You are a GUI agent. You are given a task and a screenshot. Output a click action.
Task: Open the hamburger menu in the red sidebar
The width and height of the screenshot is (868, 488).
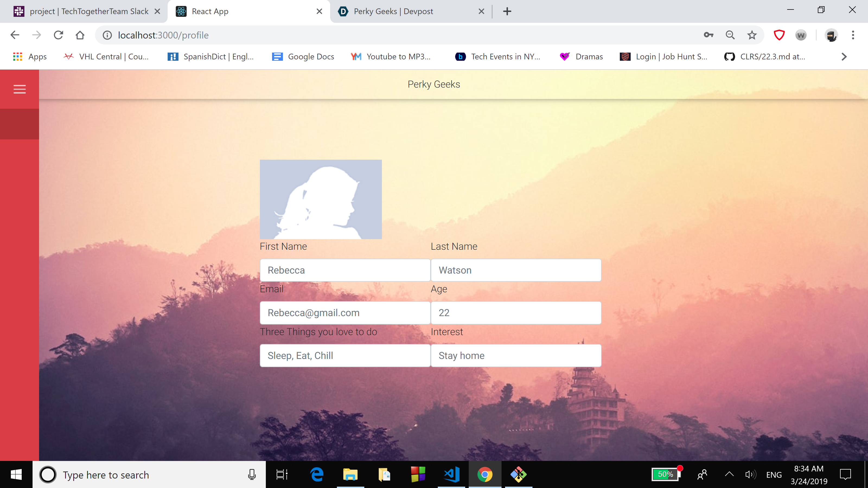(x=20, y=89)
